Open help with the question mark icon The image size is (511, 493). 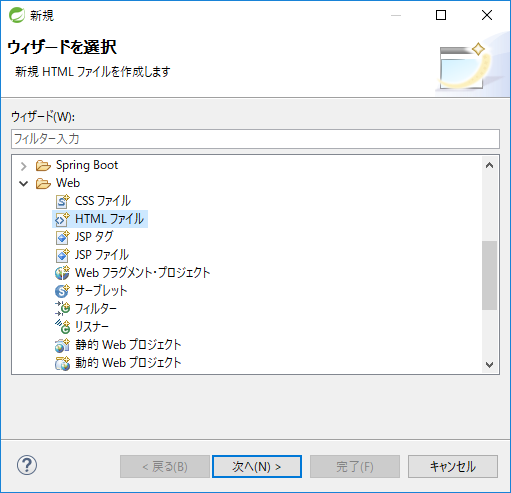(27, 465)
